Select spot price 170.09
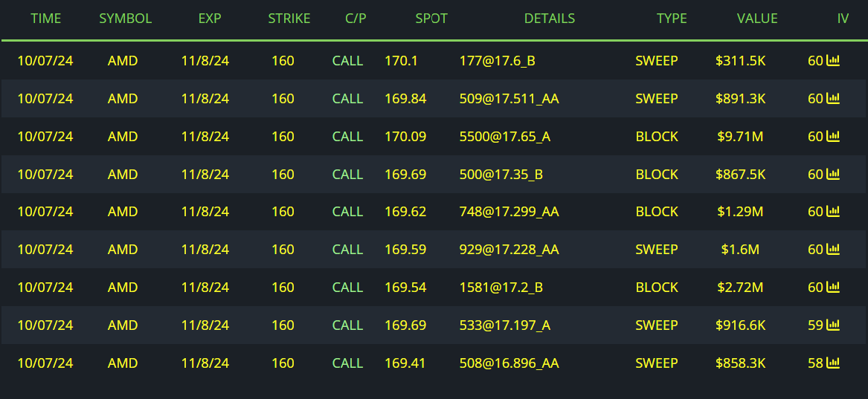 pos(405,136)
